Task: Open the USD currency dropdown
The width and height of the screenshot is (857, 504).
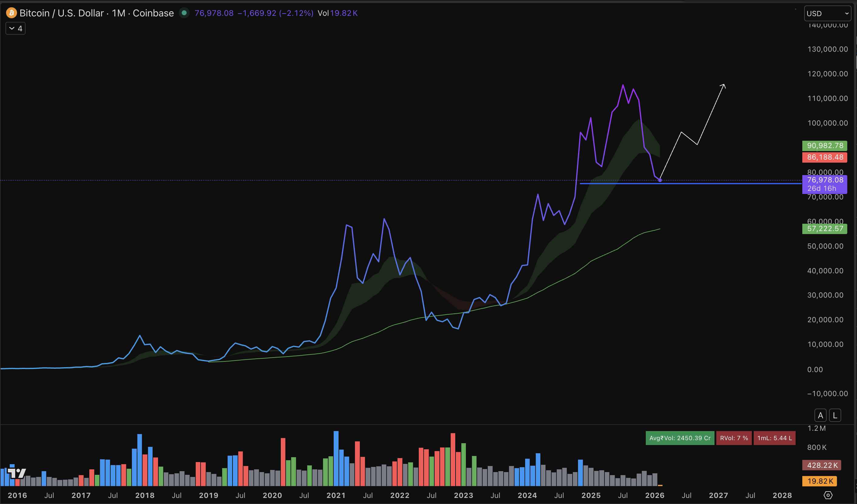Action: (827, 13)
